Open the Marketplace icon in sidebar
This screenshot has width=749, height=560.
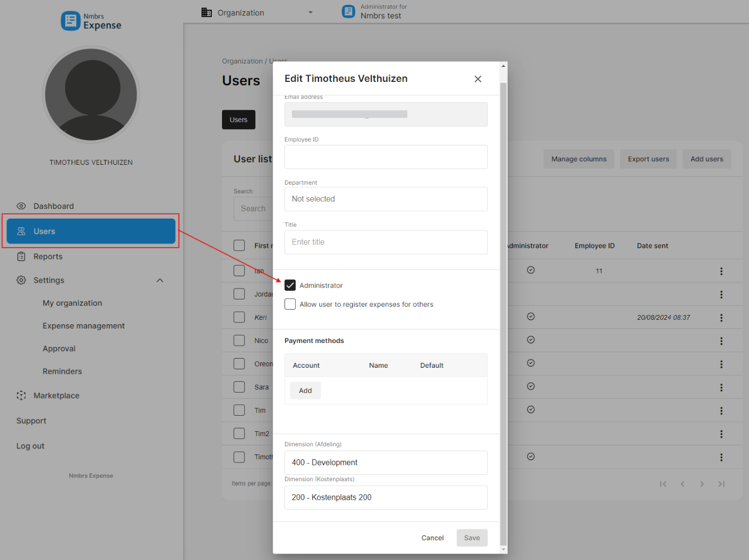(21, 396)
